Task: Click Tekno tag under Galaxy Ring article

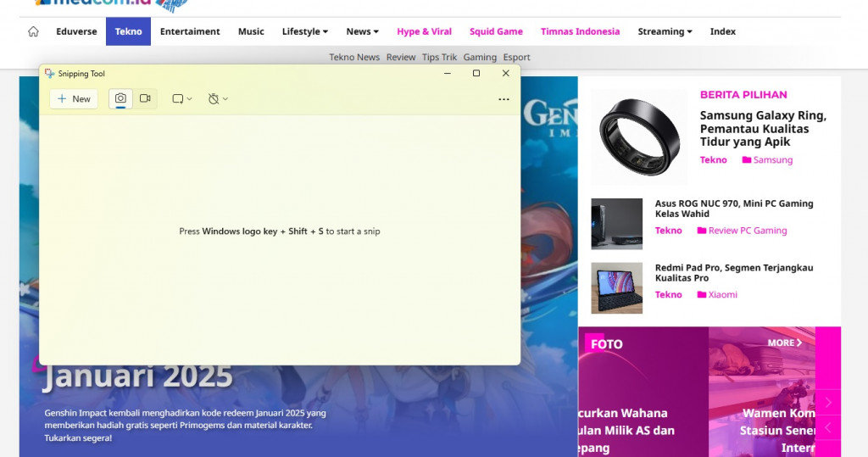Action: (713, 160)
